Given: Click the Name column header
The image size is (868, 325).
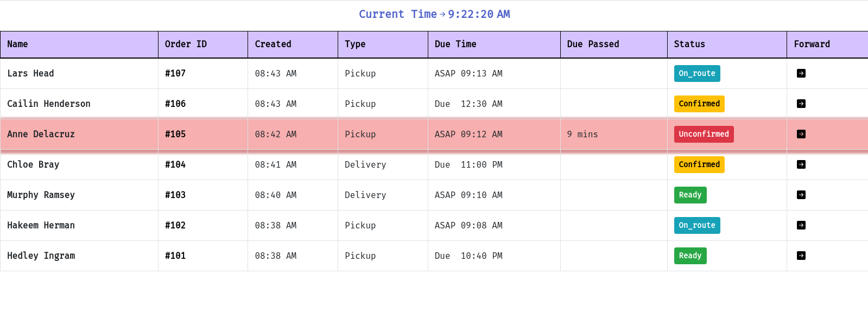Looking at the screenshot, I should pos(17,44).
